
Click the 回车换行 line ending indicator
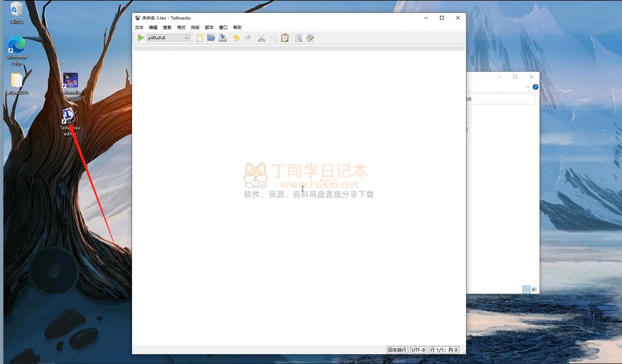coord(398,350)
